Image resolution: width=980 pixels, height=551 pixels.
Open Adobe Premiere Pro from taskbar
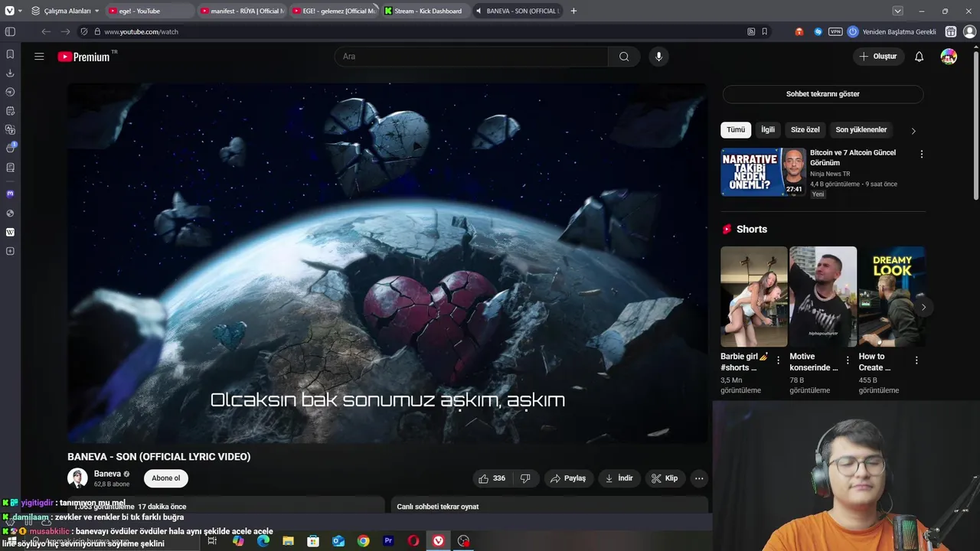pos(388,541)
